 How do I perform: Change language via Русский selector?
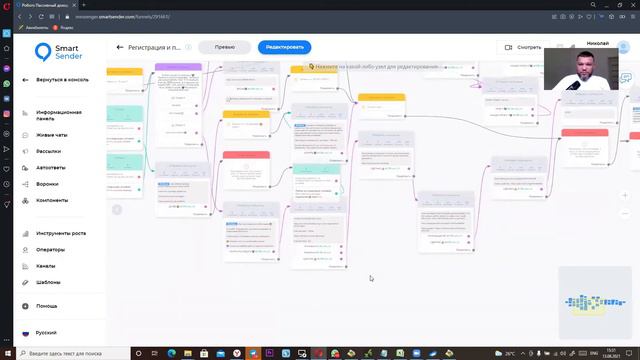46,333
